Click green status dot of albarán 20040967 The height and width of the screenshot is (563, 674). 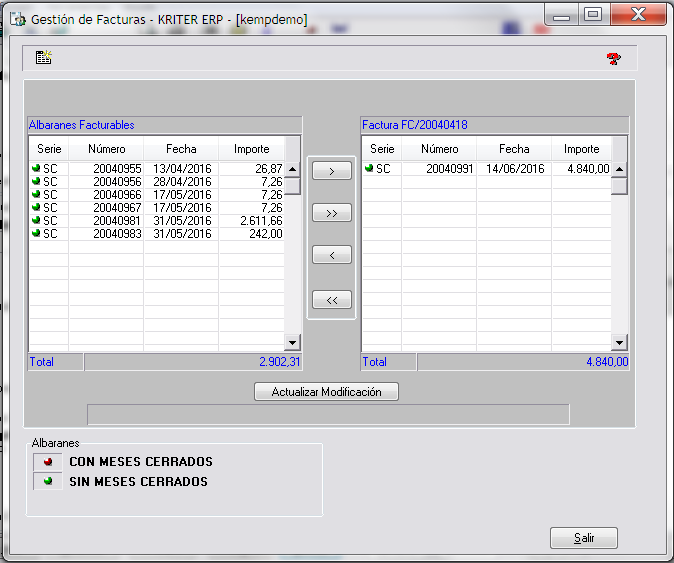[x=36, y=207]
